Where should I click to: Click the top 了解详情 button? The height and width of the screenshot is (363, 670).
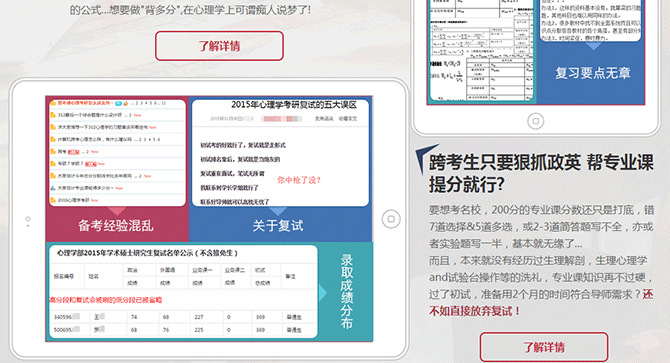click(x=219, y=46)
